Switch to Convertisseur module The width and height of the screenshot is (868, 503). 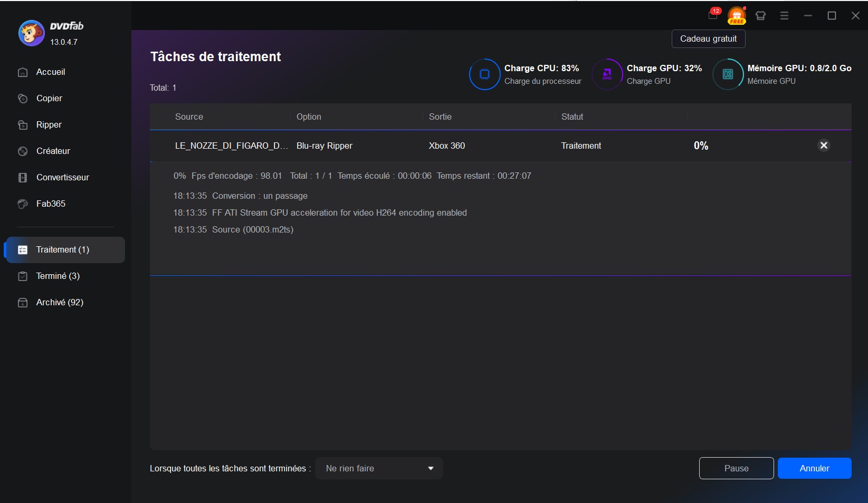click(63, 178)
